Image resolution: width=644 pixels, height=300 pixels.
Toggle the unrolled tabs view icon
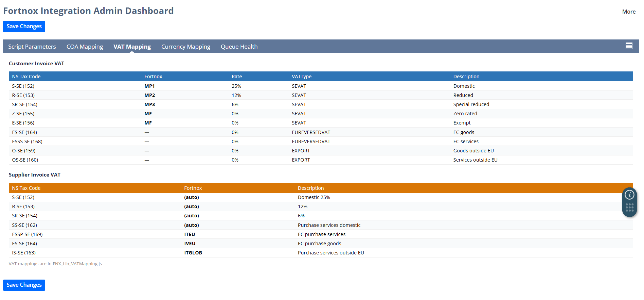coord(629,46)
